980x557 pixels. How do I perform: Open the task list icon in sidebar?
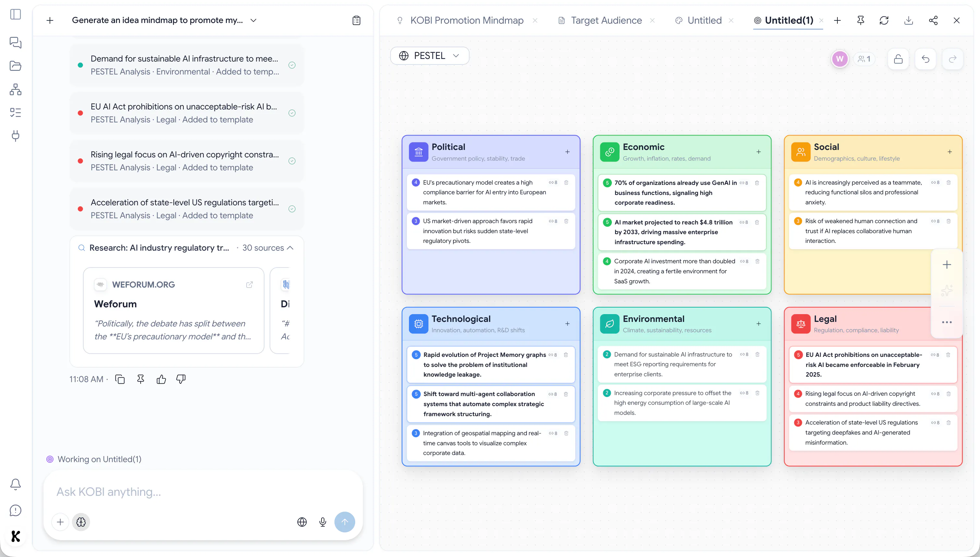point(15,112)
